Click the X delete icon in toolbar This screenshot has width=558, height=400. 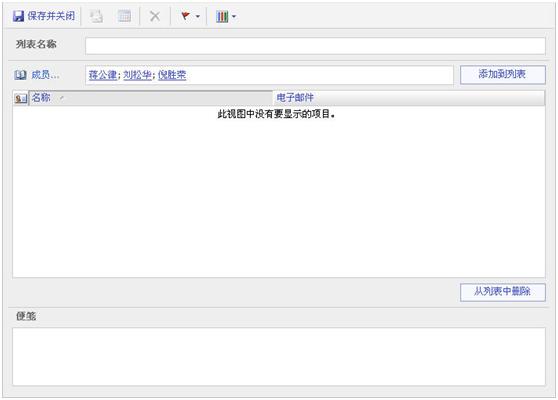[155, 16]
